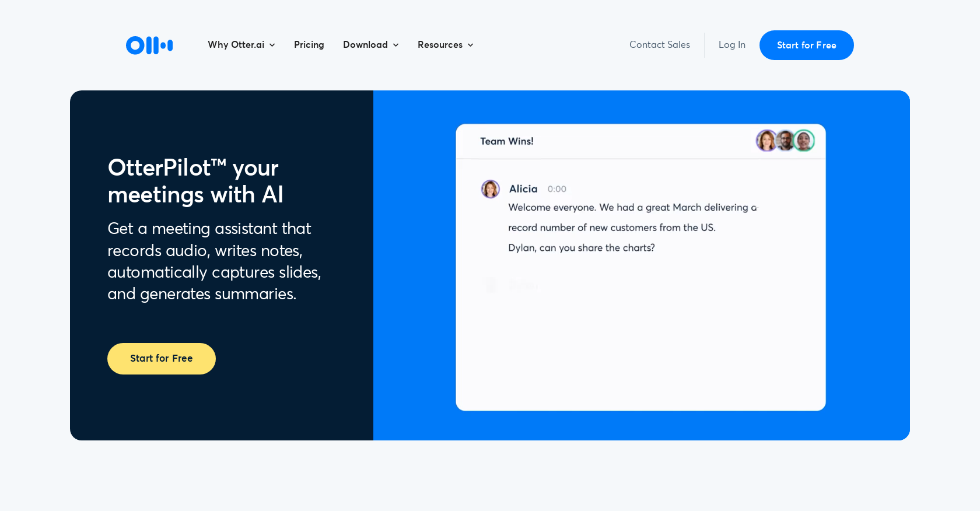Click the 'record number of new customers' line
The image size is (980, 511).
coord(612,228)
